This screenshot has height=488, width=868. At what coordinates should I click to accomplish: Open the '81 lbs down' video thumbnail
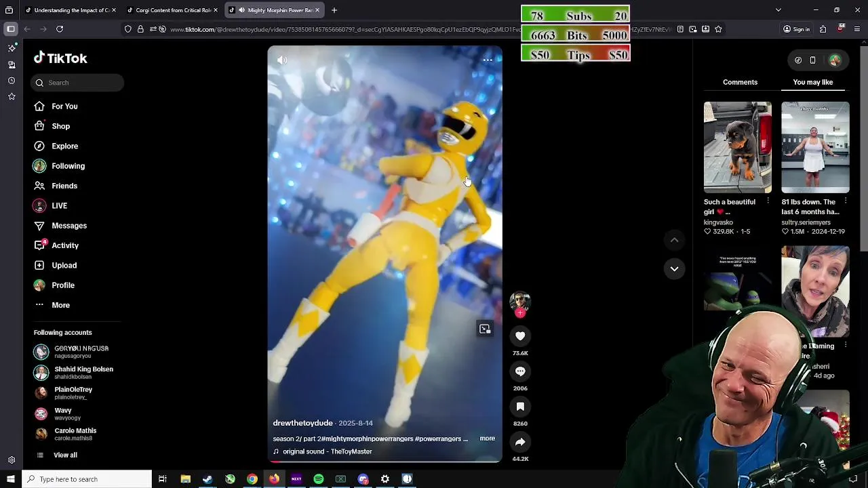coord(815,147)
